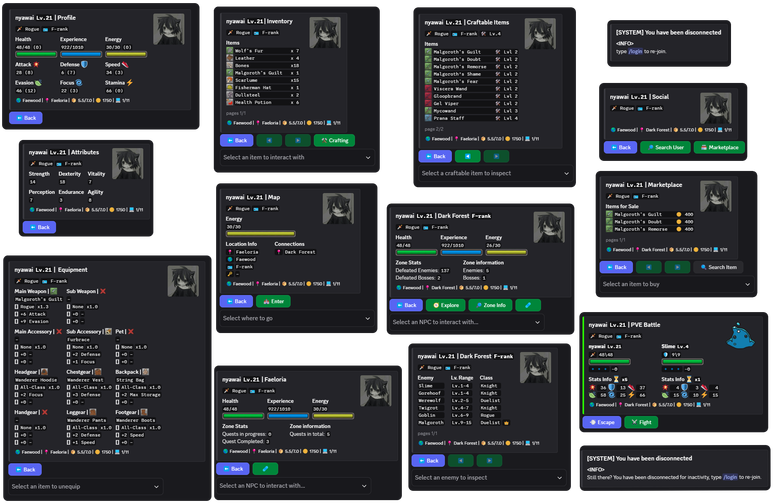Expand 'Select an enemy to inspect' dropdown

click(x=489, y=478)
